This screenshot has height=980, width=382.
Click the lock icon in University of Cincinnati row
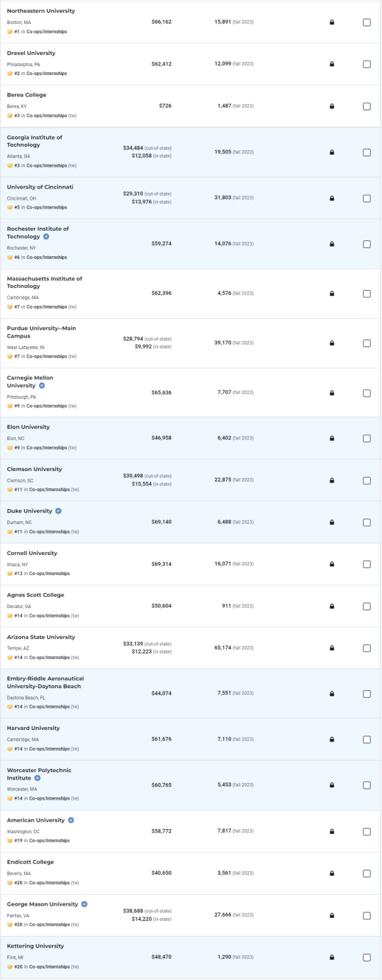click(332, 198)
